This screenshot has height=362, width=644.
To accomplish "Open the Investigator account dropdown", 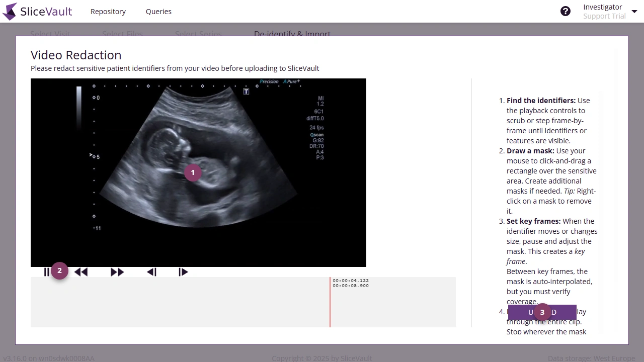I will 610,11.
